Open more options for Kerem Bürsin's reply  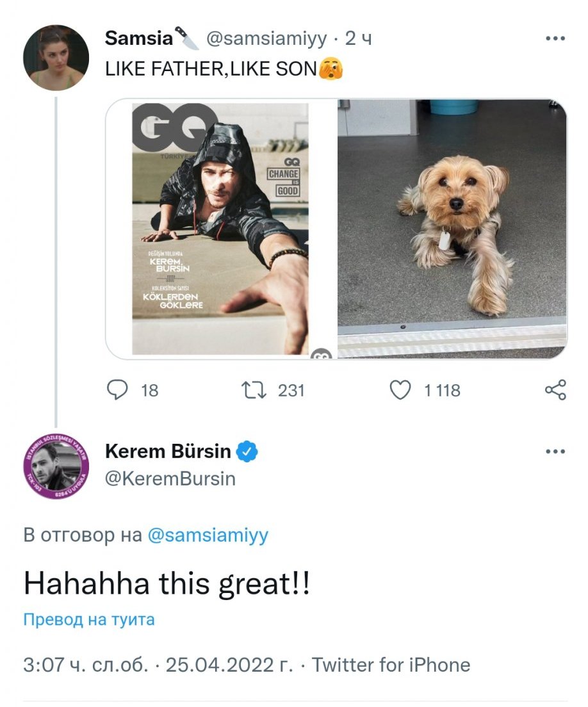pos(555,452)
